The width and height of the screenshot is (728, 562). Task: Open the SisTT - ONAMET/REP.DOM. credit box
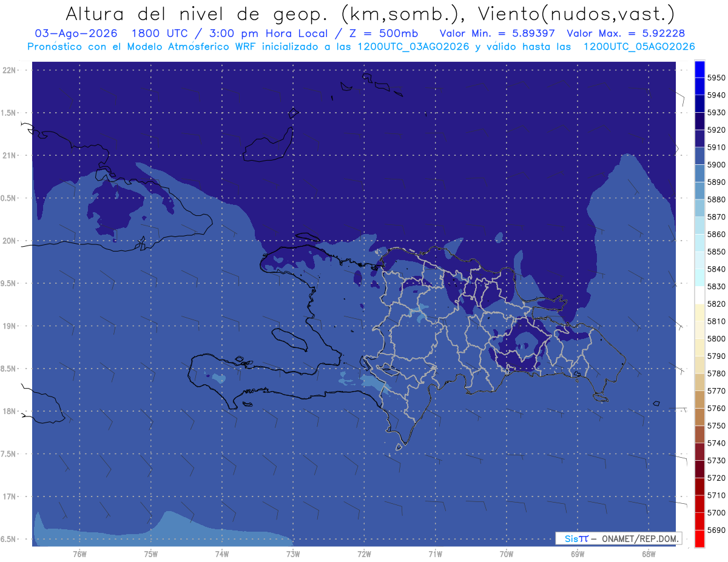click(x=619, y=538)
